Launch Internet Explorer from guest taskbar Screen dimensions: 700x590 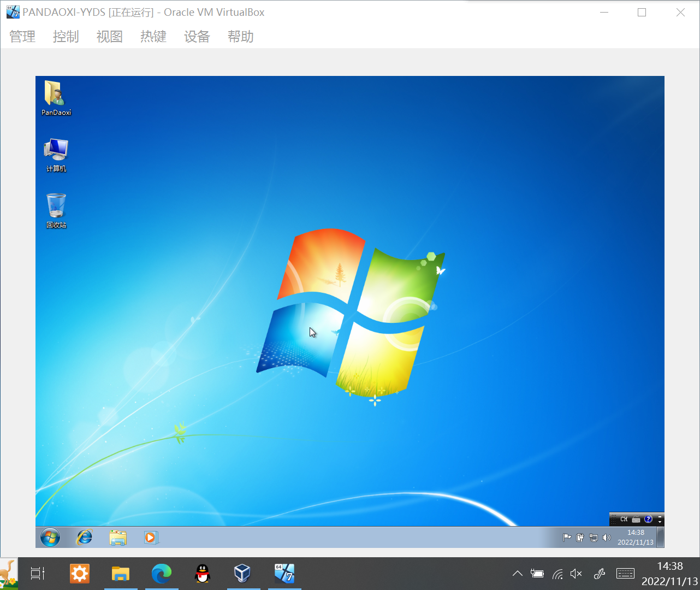pos(85,538)
